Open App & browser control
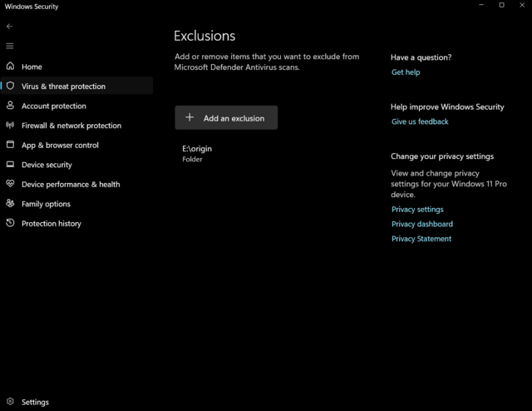This screenshot has height=411, width=532. (x=76, y=145)
